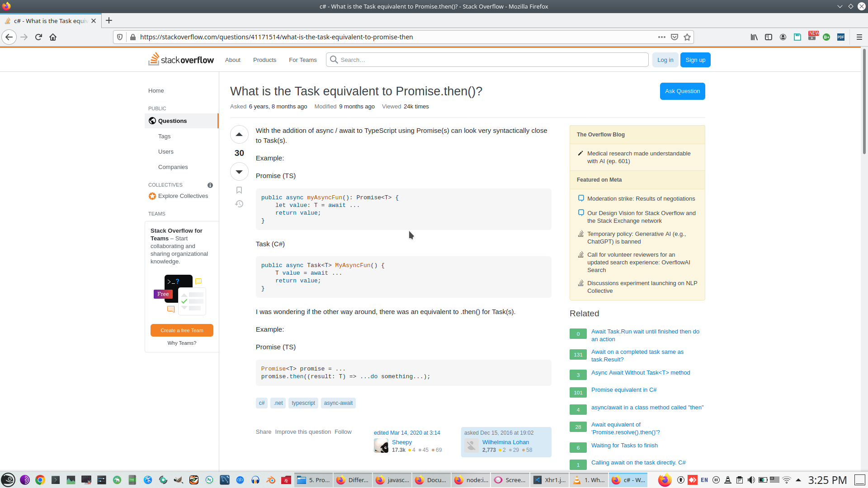Select Tags in the left sidebar

[164, 136]
